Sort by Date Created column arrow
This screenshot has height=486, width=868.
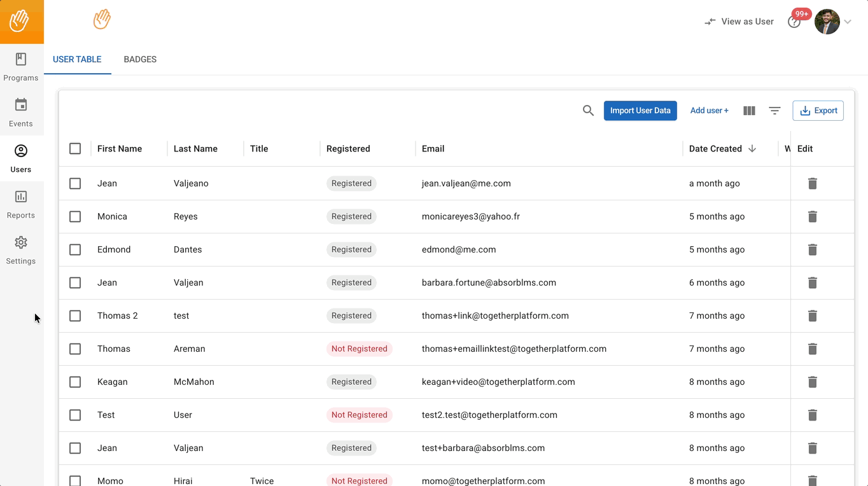(752, 149)
